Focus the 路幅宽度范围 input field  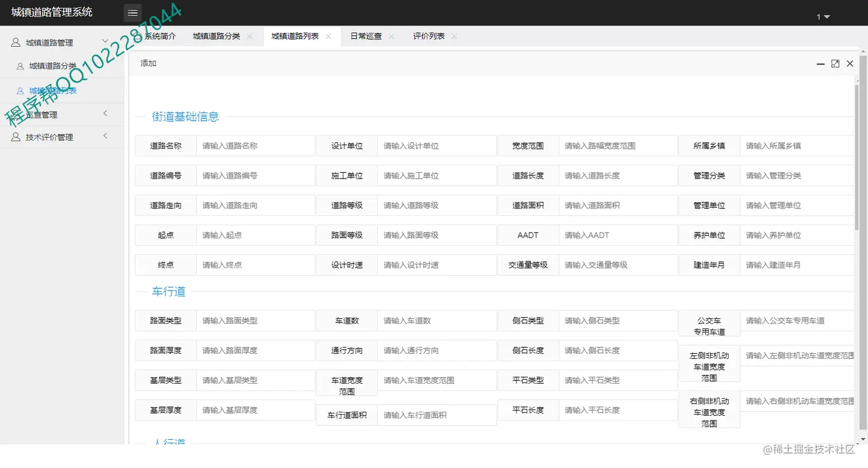pos(618,146)
